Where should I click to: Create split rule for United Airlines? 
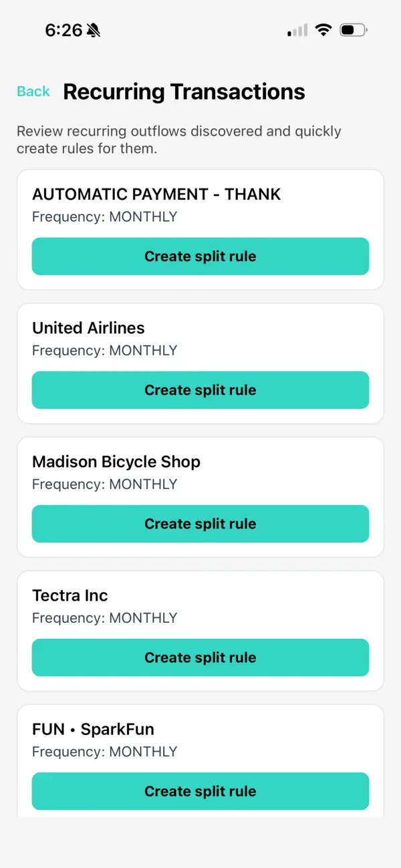[200, 390]
